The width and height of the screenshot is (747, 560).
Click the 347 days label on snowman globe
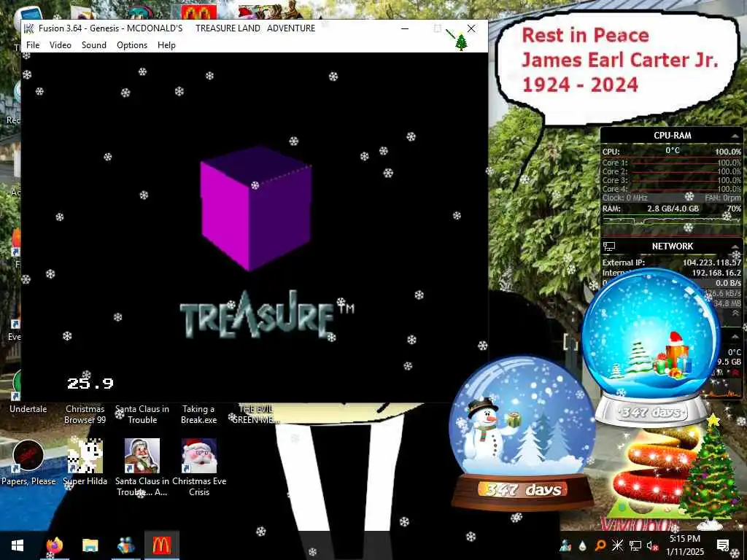pyautogui.click(x=522, y=489)
